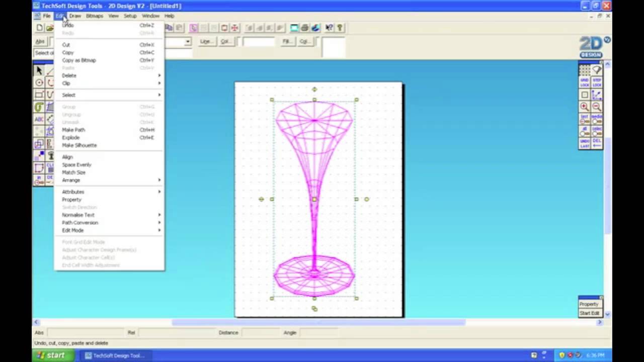Click the axes coordinate icon in palette
The image size is (644, 362).
coord(597,95)
